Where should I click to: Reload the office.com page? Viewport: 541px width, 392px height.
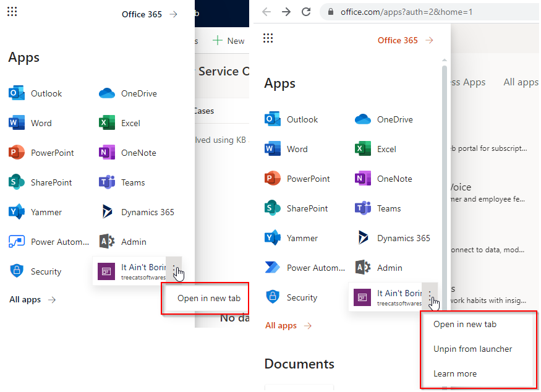coord(306,12)
